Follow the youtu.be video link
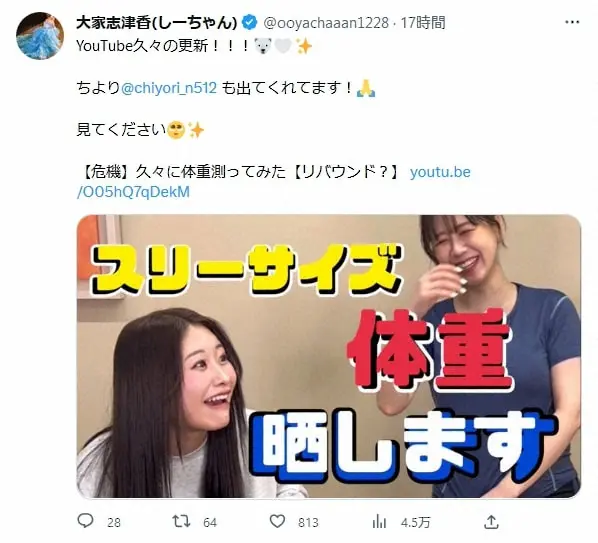 [440, 172]
